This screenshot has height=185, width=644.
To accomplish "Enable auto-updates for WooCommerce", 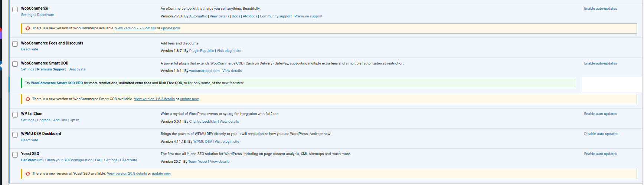I will [x=600, y=9].
